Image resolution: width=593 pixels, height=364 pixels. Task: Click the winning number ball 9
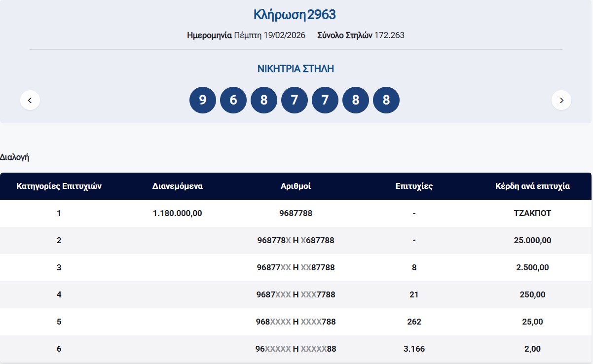click(203, 100)
